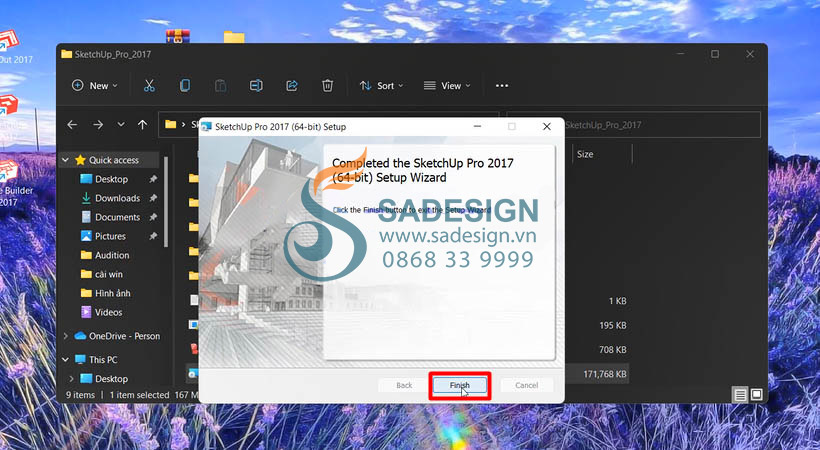Viewport: 820px width, 450px height.
Task: Unpin Desktop using its pin icon
Action: click(153, 179)
